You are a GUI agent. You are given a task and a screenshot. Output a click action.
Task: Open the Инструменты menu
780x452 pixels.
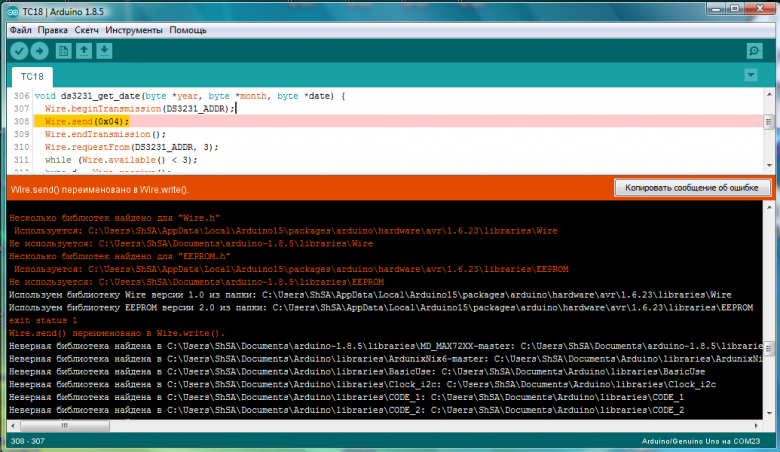tap(132, 30)
